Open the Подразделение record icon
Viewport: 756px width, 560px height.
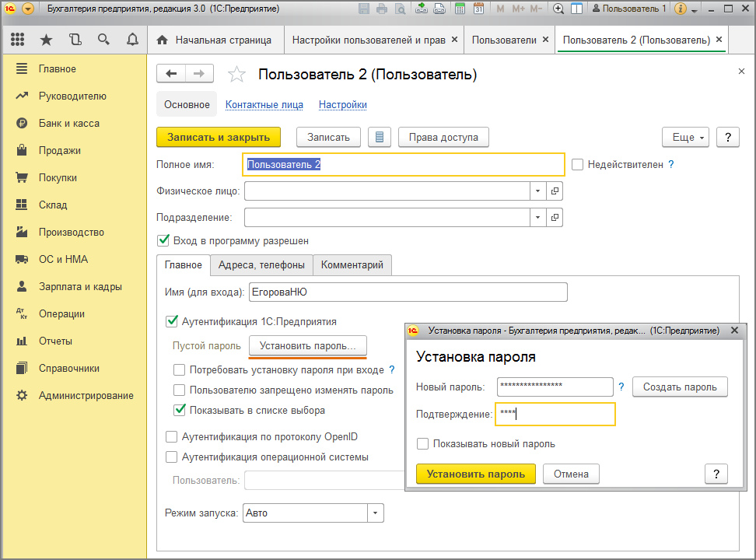(x=555, y=218)
